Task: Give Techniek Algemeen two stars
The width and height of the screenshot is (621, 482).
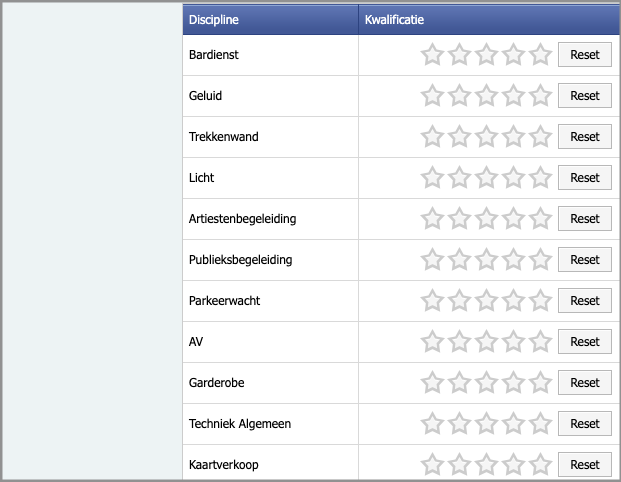Action: click(459, 424)
